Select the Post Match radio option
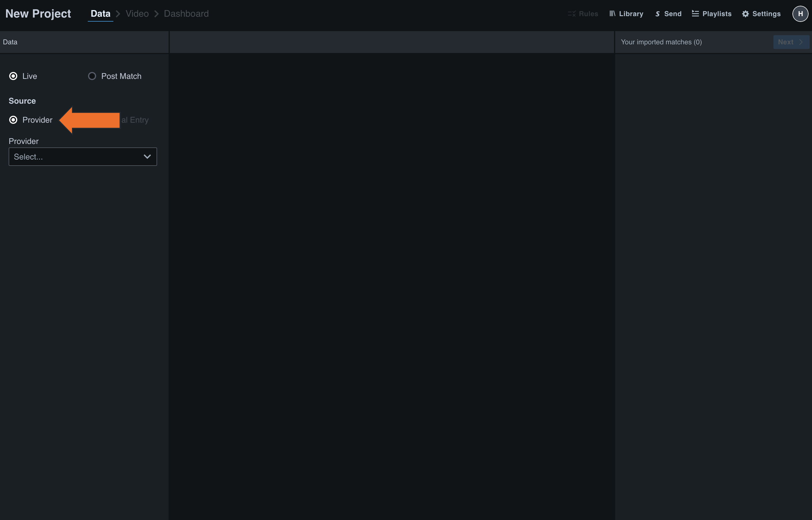 pos(92,76)
